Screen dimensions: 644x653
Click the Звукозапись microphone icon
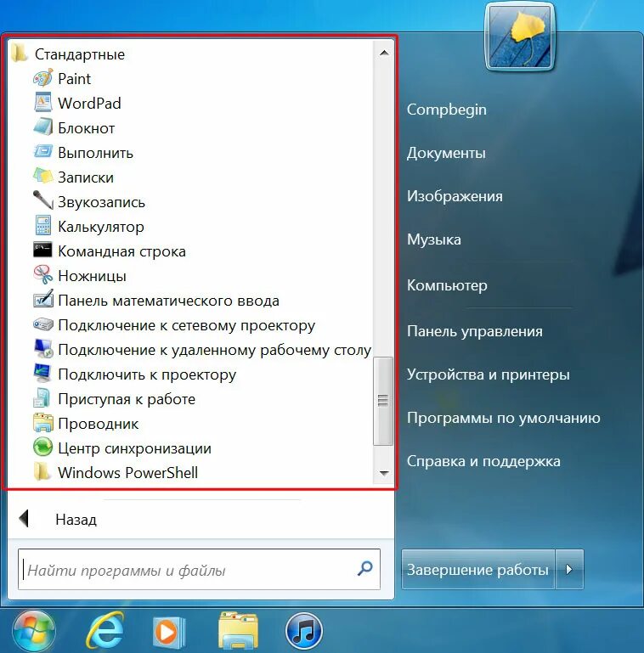coord(43,200)
